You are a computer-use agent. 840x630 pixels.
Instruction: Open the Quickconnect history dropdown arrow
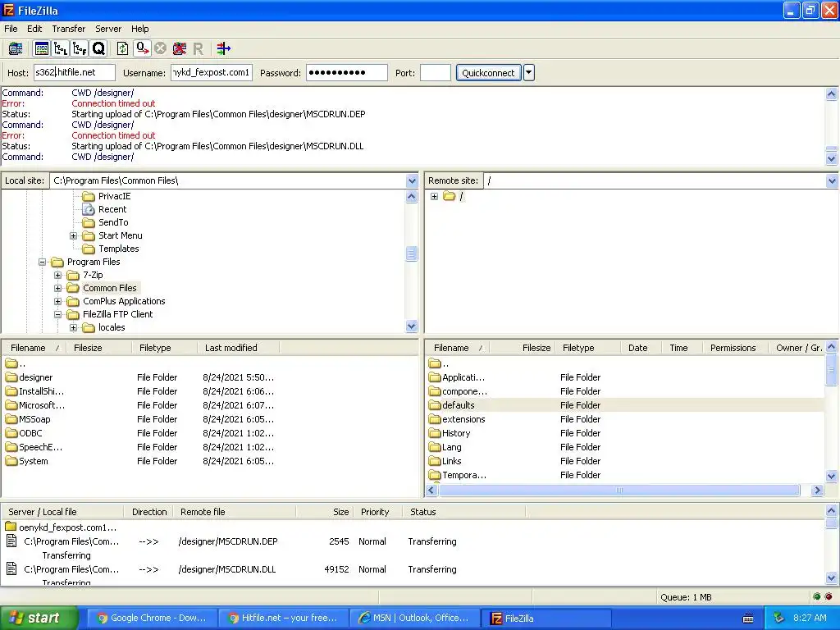pos(529,73)
